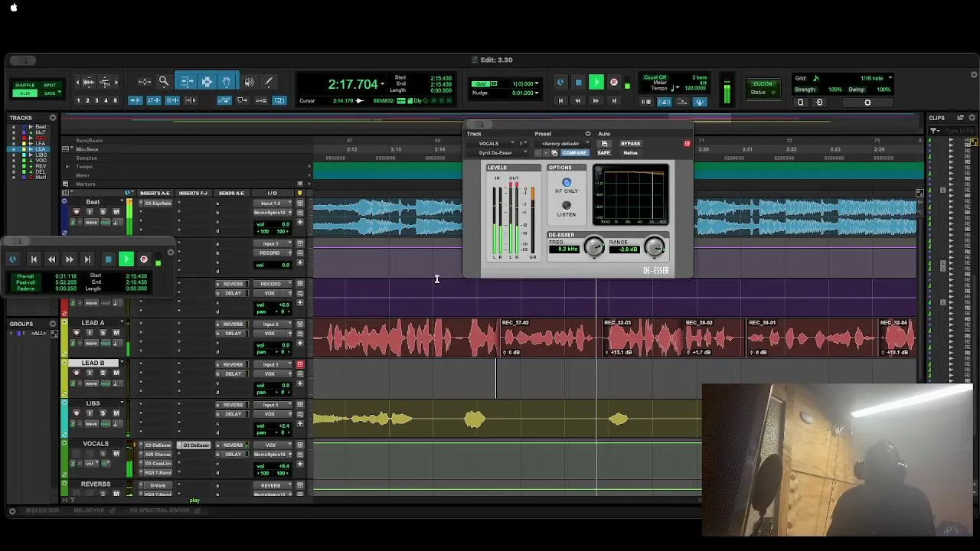Screen dimensions: 980x551
Task: Click the COMPARE button
Action: click(x=573, y=153)
